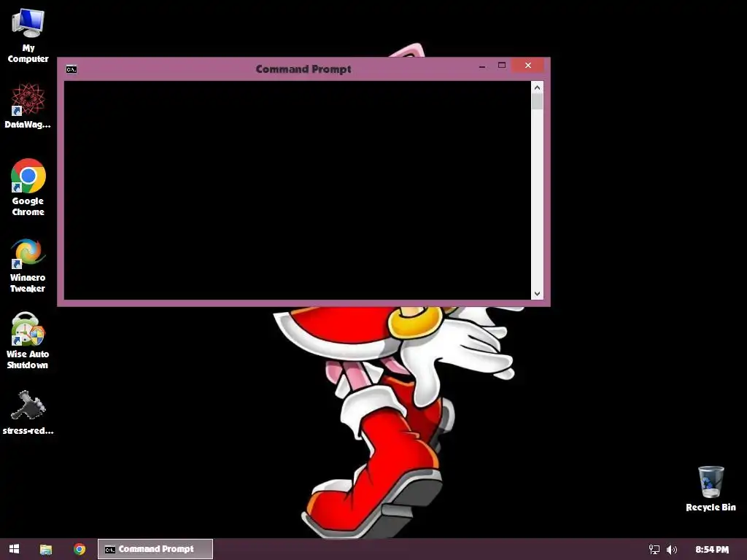The image size is (747, 560).
Task: Open File Explorer from the taskbar
Action: [x=46, y=549]
